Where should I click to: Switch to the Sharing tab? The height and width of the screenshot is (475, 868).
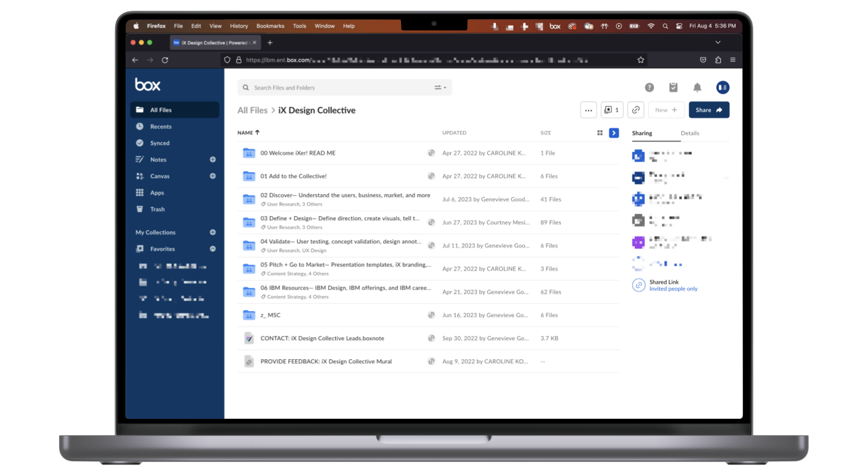tap(642, 133)
